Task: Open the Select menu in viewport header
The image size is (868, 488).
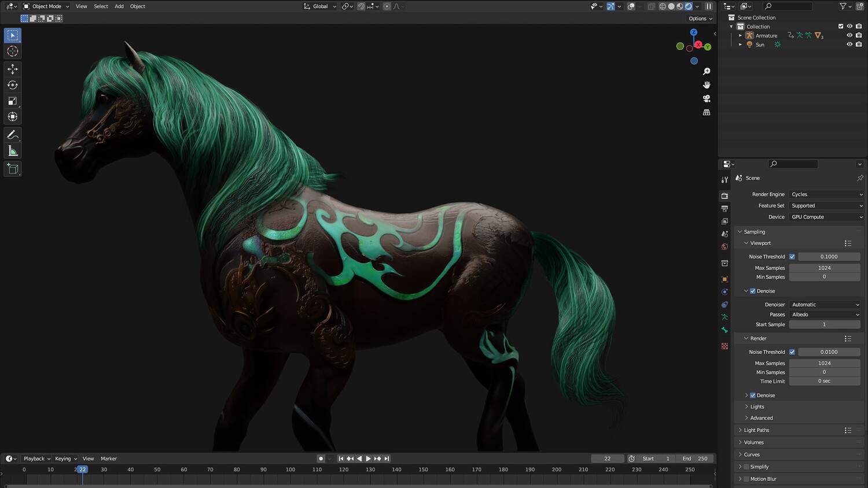Action: (x=101, y=6)
